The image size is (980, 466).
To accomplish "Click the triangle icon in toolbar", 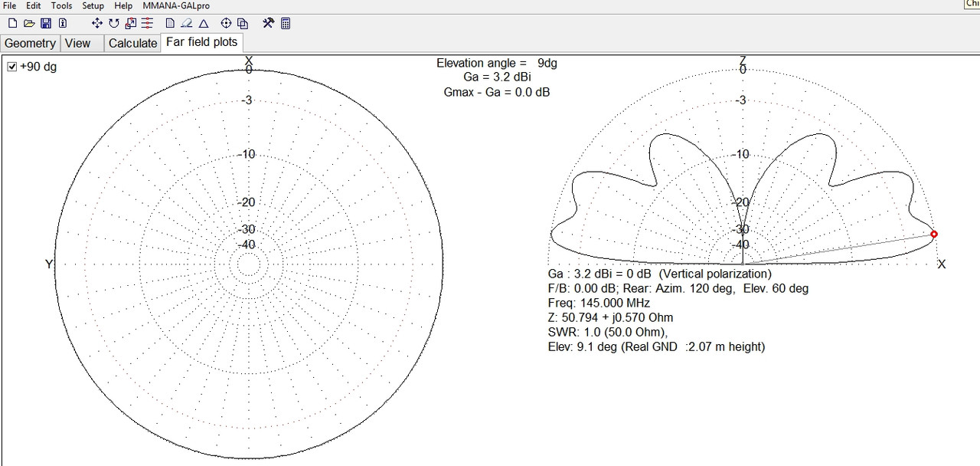I will pos(204,24).
